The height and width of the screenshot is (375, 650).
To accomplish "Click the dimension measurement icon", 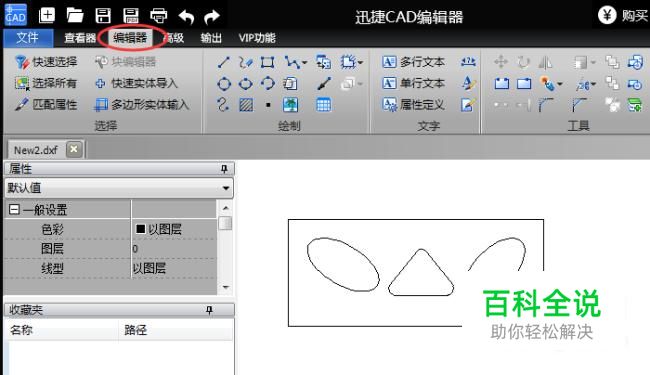I will 468,62.
